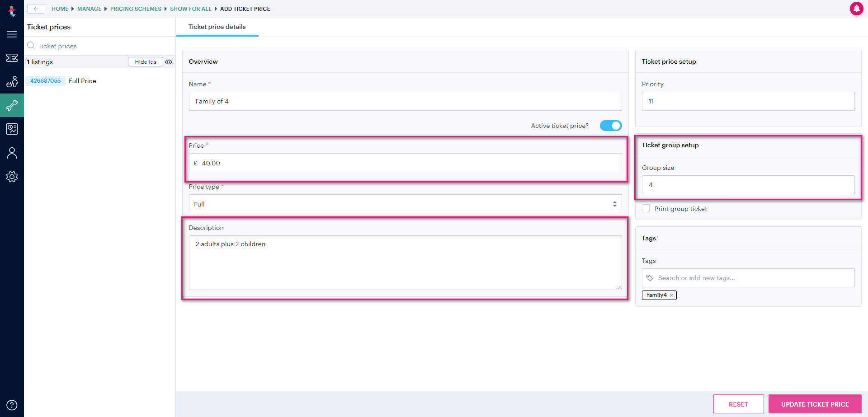
Task: Click the back arrow button
Action: pos(36,9)
